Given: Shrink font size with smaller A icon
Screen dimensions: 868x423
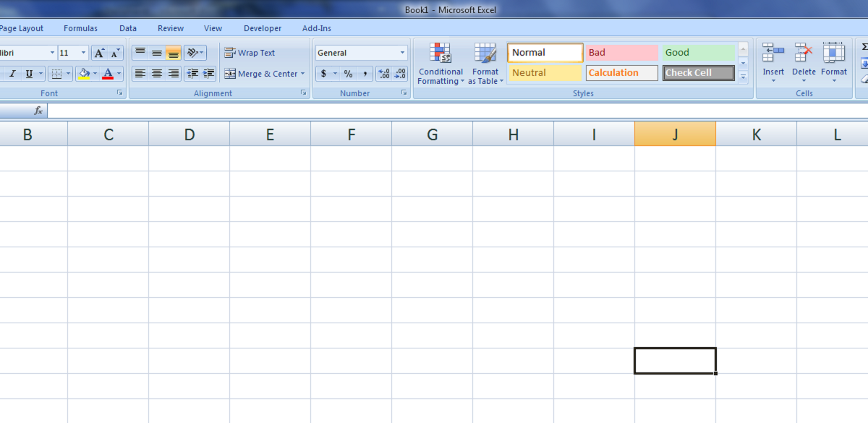Looking at the screenshot, I should (x=116, y=53).
